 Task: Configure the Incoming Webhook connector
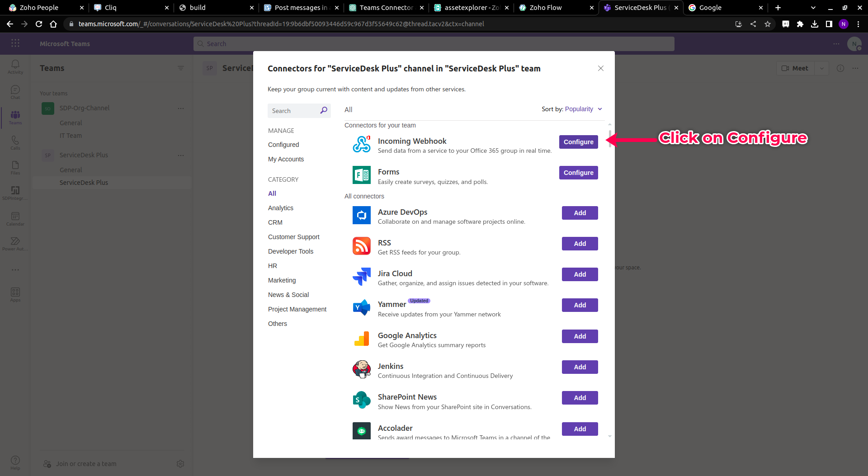[x=578, y=142]
